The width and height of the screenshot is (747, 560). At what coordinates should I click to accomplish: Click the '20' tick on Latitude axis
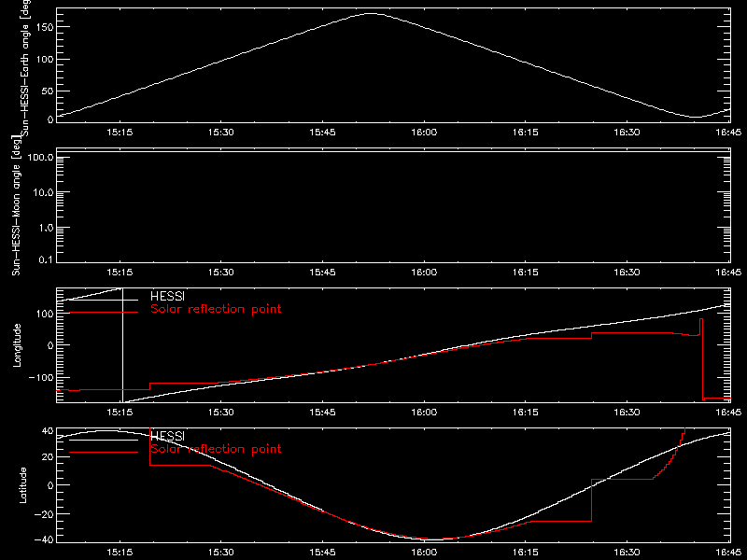point(49,457)
